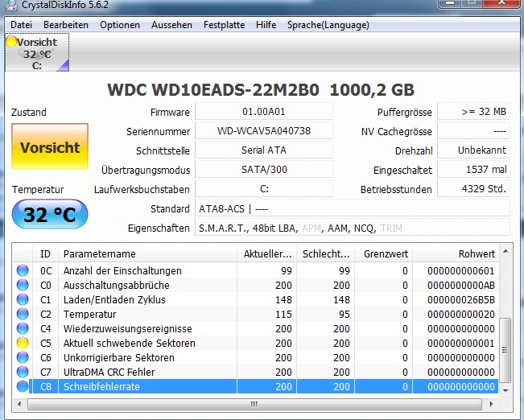524x420 pixels.
Task: Click the Aktueller... column header
Action: click(266, 254)
